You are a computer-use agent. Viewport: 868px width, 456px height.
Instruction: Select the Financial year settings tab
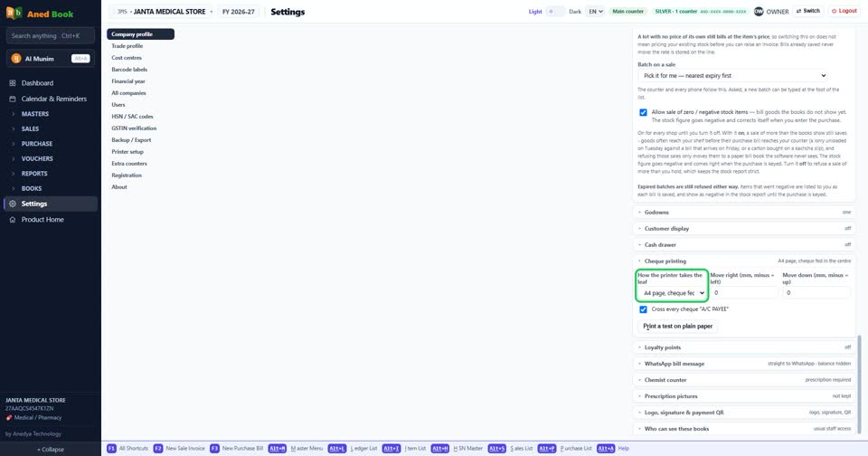point(141,81)
